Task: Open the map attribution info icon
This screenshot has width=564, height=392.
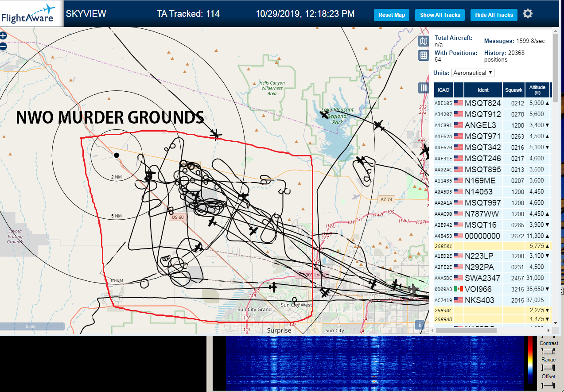Action: tap(420, 325)
